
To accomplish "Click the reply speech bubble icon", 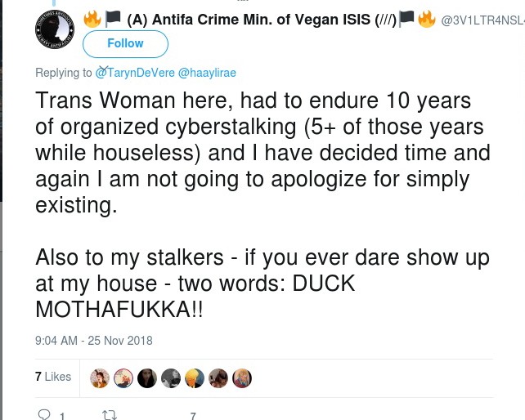I will point(44,415).
